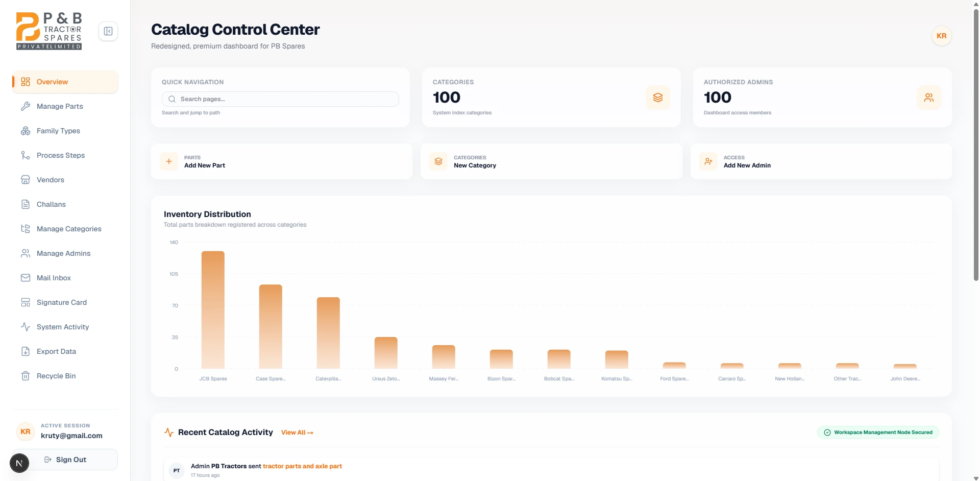Image resolution: width=980 pixels, height=481 pixels.
Task: Click the Search pages input field
Action: click(280, 99)
